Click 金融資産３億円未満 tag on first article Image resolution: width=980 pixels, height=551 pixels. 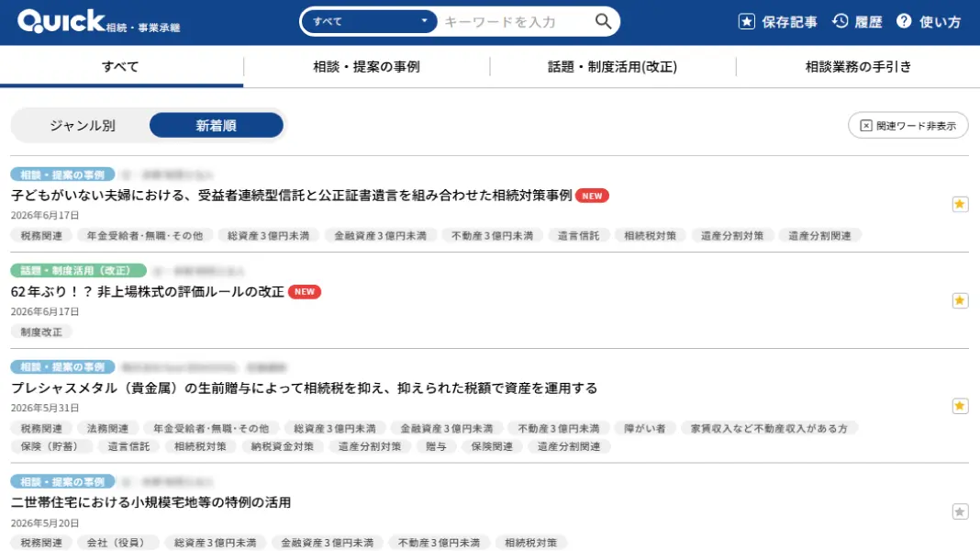coord(381,236)
